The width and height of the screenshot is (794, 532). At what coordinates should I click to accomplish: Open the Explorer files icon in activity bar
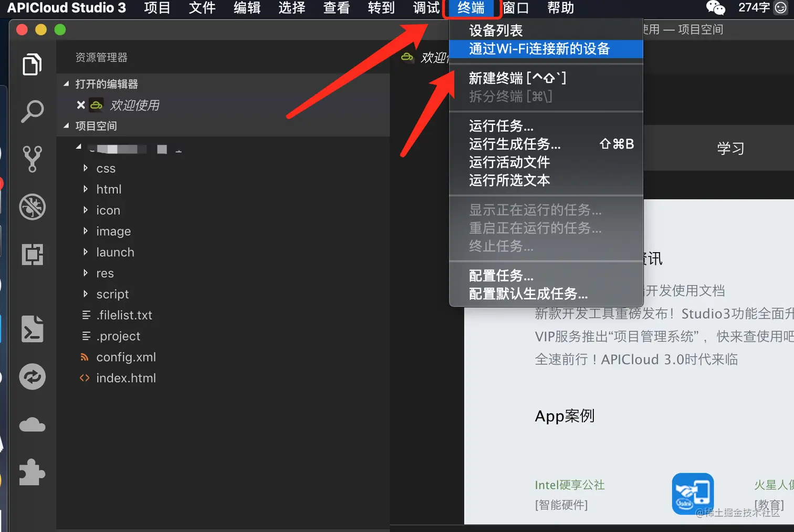(x=32, y=65)
